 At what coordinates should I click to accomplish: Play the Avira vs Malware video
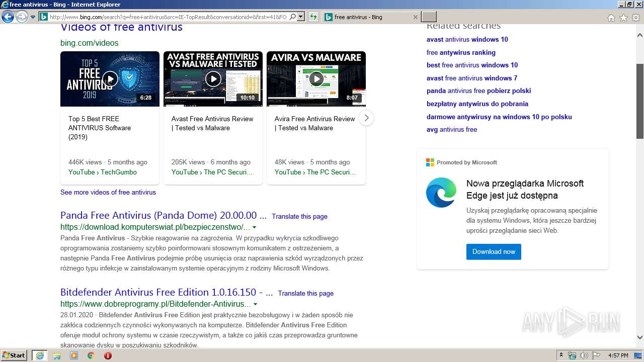[x=316, y=79]
